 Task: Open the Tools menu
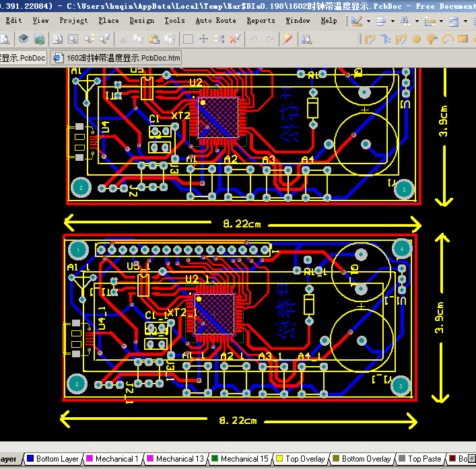coord(174,21)
